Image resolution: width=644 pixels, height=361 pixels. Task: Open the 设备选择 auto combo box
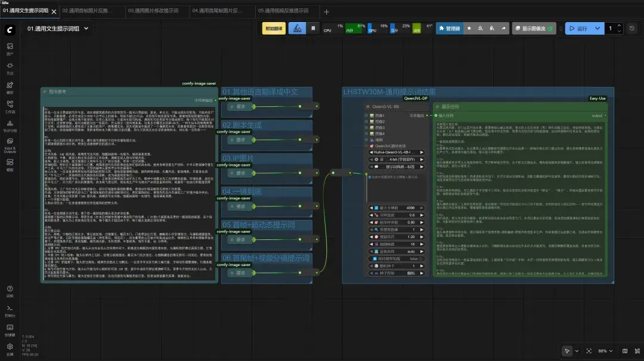396,251
